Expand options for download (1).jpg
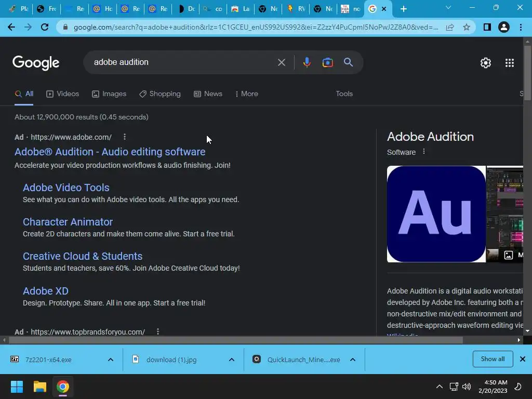 (232, 360)
